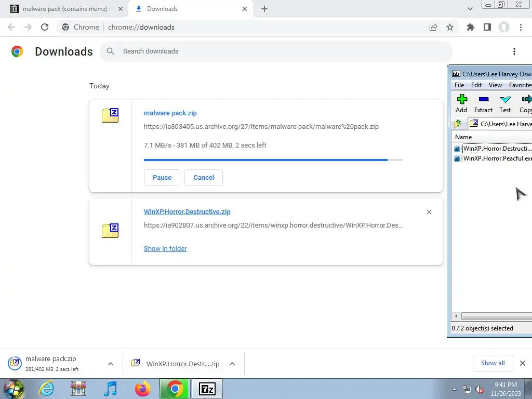
Task: Click the taskbar clock showing 9:41 PM
Action: (x=506, y=389)
